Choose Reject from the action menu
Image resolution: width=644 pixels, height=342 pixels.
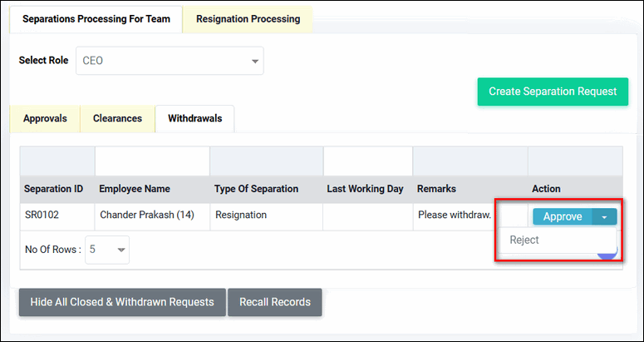[525, 240]
